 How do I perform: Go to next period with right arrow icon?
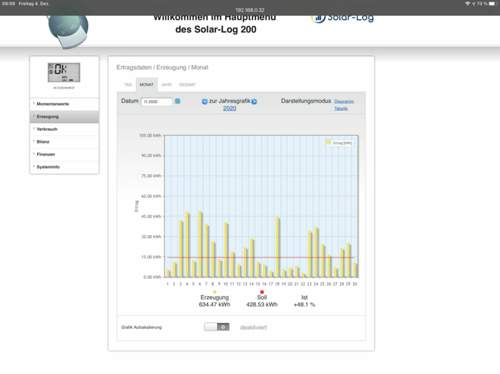coord(254,101)
